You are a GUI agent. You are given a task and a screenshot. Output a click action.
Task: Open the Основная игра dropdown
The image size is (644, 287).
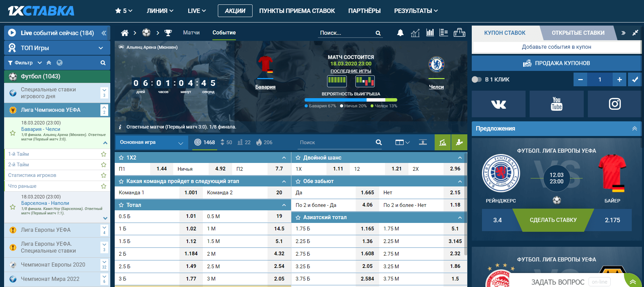coord(152,142)
